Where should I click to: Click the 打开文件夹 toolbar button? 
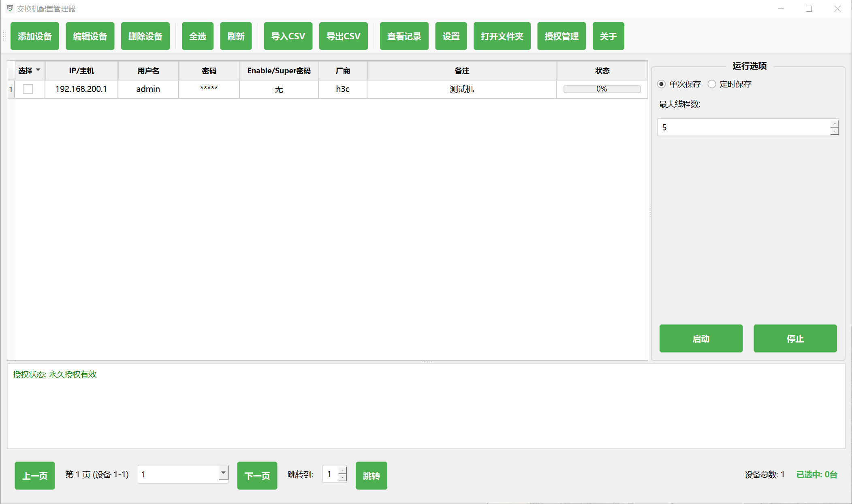pyautogui.click(x=502, y=36)
